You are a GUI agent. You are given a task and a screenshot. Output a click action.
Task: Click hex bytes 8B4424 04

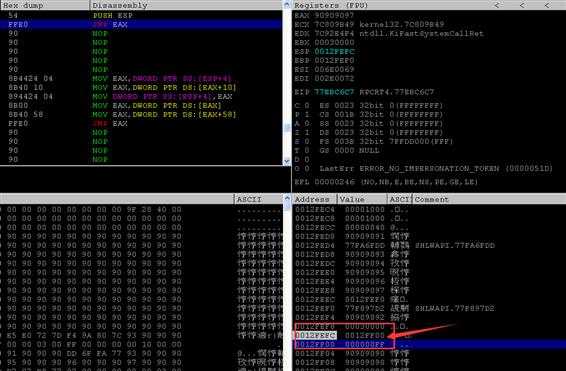tap(31, 78)
